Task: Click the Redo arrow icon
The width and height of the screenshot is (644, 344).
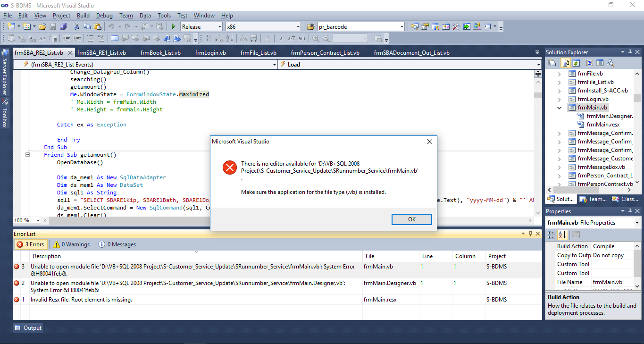Action: click(x=128, y=26)
